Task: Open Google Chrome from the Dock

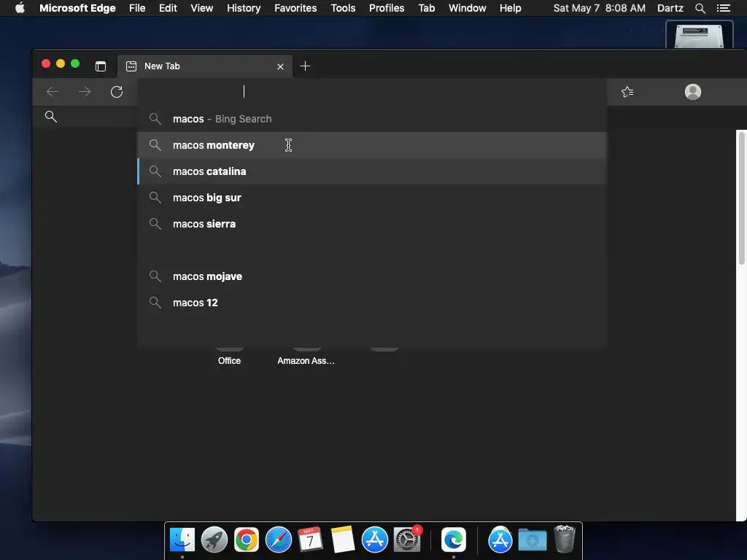Action: coord(247,540)
